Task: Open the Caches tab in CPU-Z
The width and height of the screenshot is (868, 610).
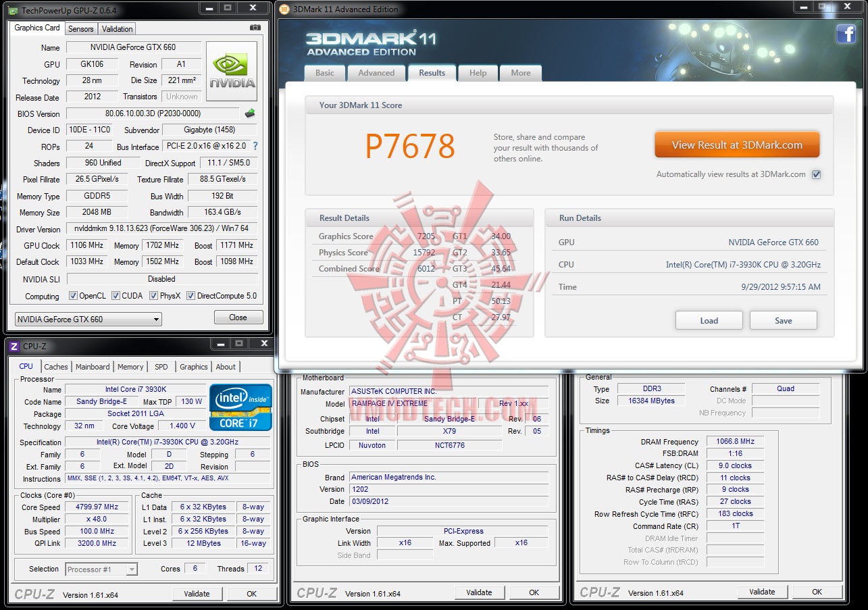Action: (x=56, y=367)
